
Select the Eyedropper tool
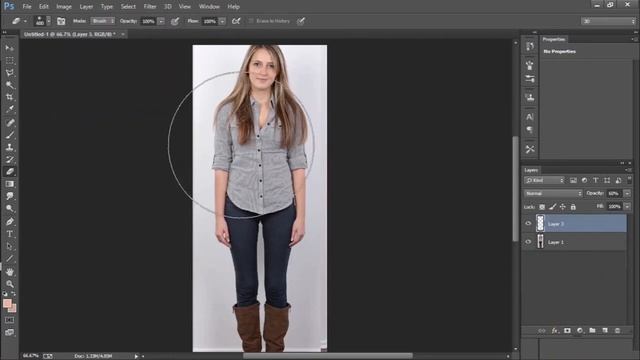(x=9, y=109)
